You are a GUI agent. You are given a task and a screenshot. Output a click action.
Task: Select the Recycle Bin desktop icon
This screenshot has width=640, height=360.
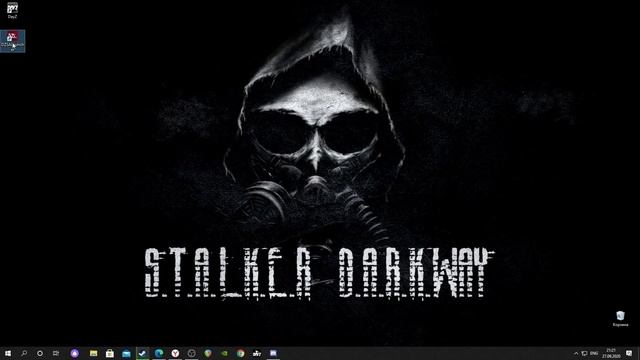tap(620, 319)
